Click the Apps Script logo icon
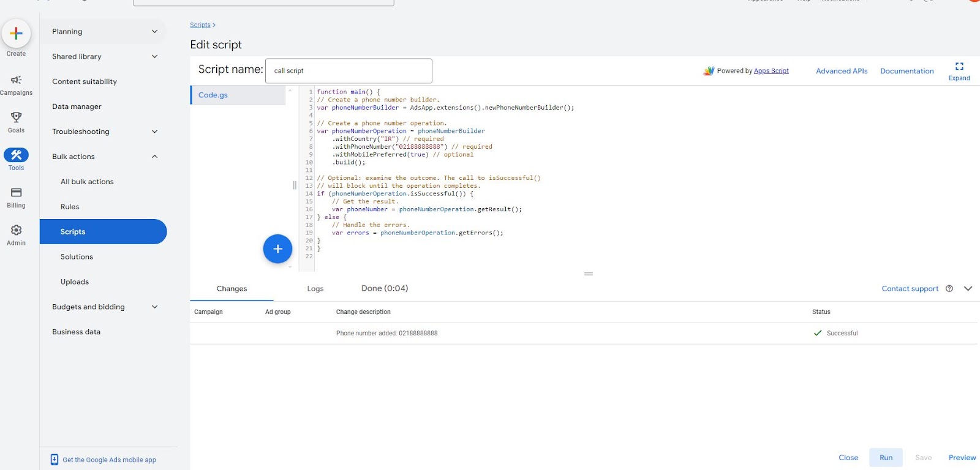Screen dimensions: 980x470 (x=709, y=71)
